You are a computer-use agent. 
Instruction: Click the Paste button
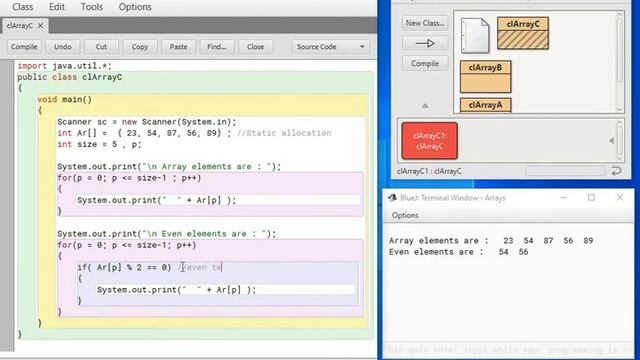pyautogui.click(x=178, y=47)
